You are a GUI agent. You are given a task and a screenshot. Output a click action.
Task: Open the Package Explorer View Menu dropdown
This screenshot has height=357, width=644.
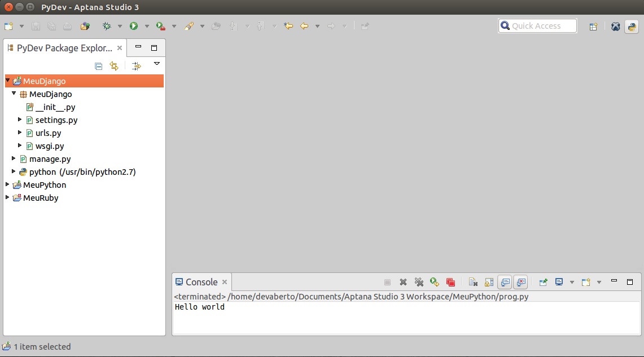157,64
